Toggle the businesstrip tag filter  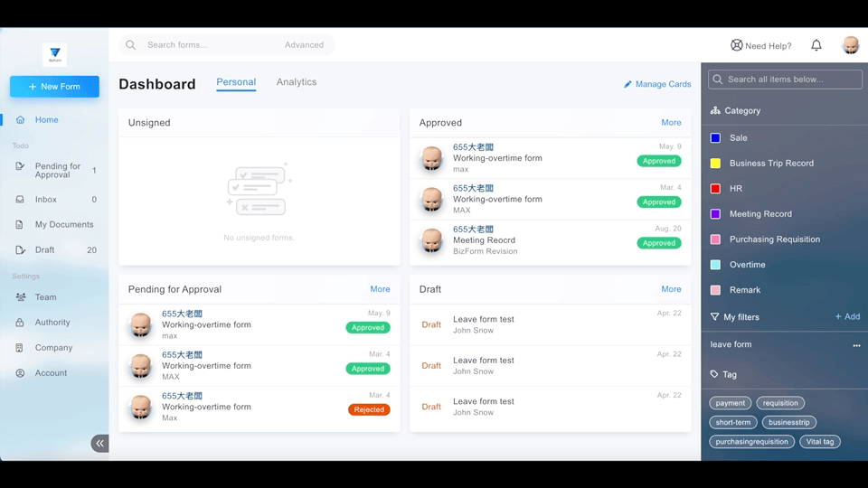[x=789, y=422]
